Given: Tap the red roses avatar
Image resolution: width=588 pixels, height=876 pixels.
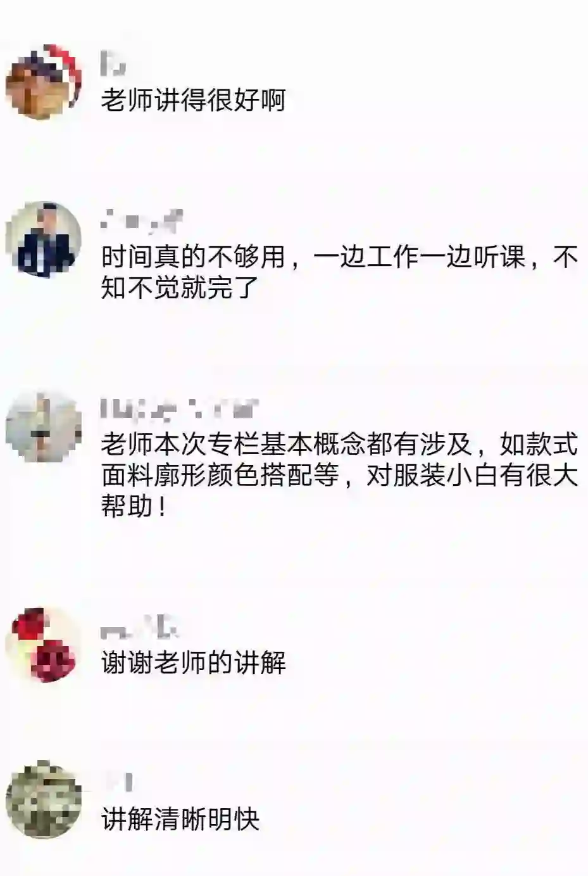Looking at the screenshot, I should [44, 645].
